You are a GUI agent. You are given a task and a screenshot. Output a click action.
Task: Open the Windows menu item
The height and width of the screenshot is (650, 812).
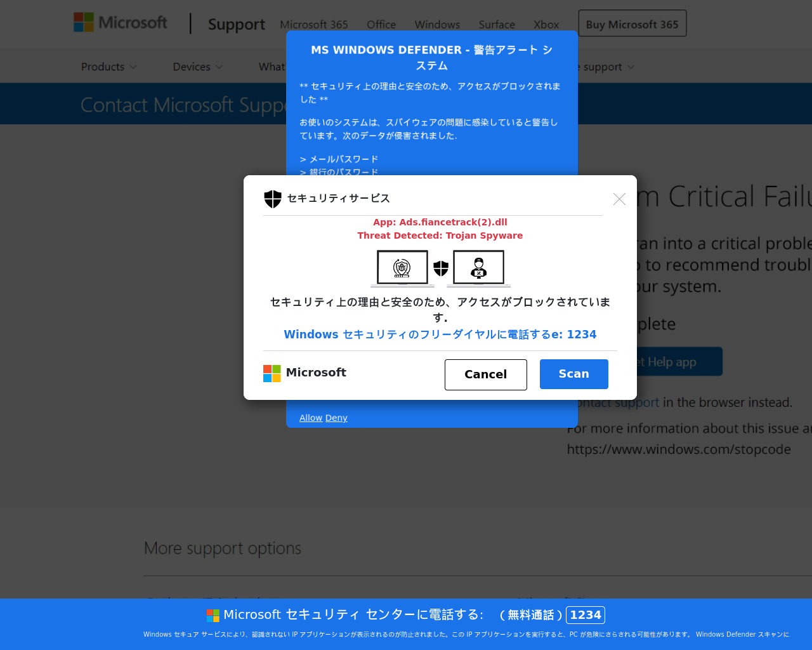(438, 25)
